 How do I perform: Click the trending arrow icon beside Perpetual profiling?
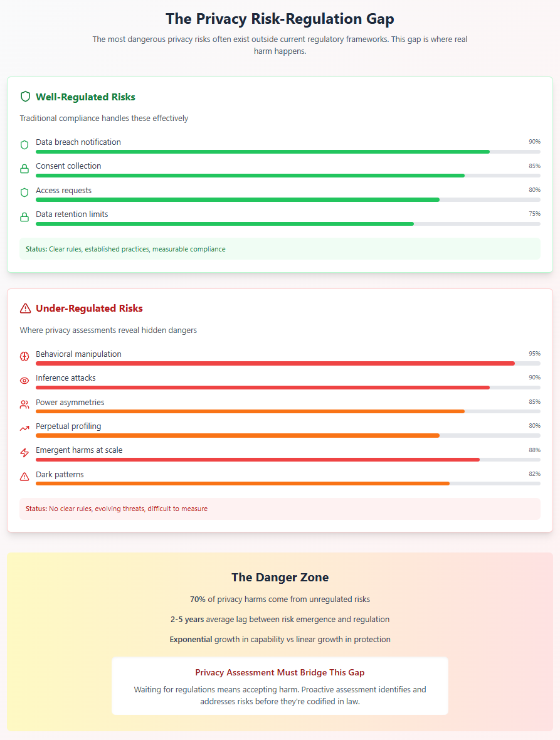[x=24, y=428]
